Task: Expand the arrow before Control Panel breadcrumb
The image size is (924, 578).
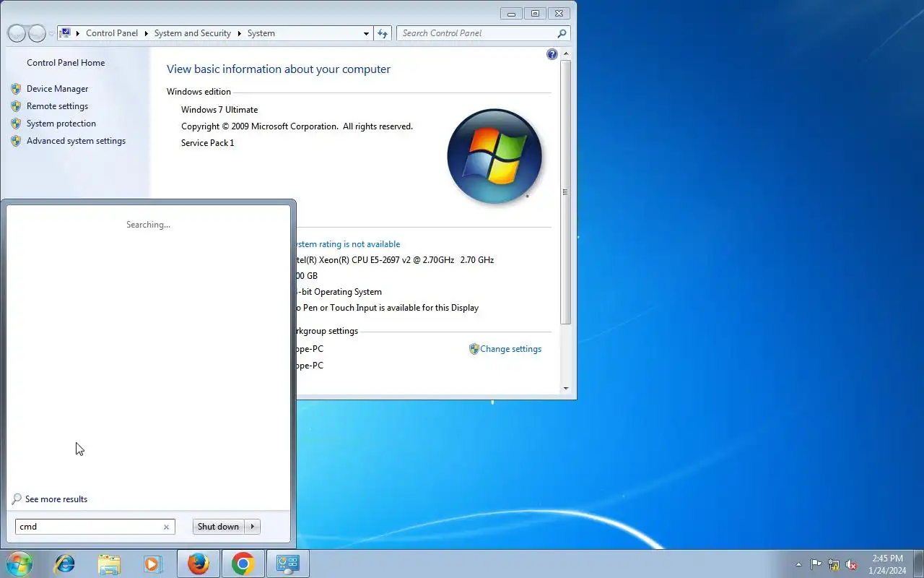Action: (x=78, y=33)
